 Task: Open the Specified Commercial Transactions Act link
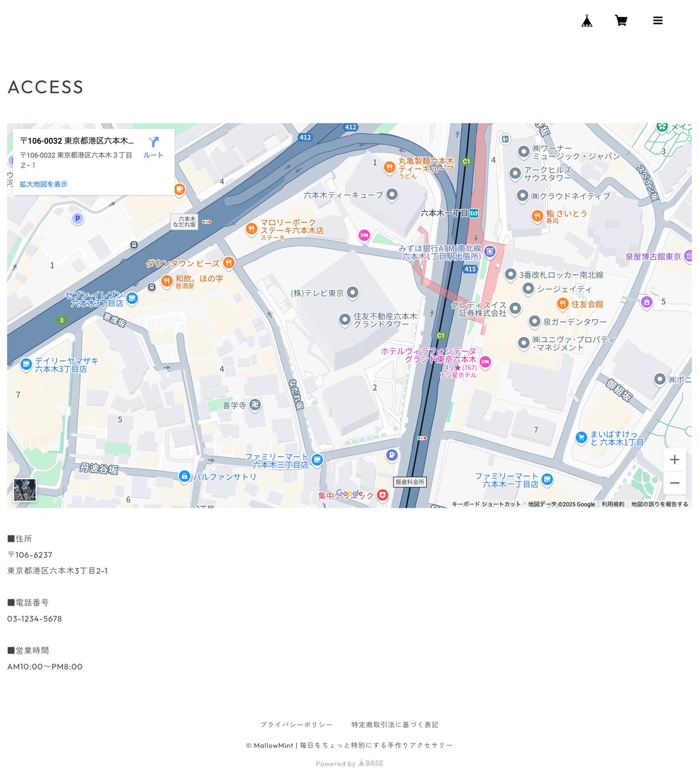click(x=395, y=725)
